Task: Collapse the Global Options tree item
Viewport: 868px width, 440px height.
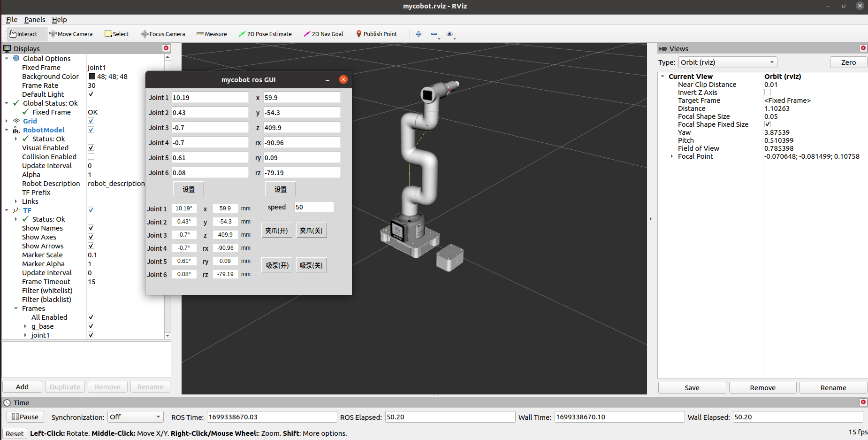Action: pos(7,58)
